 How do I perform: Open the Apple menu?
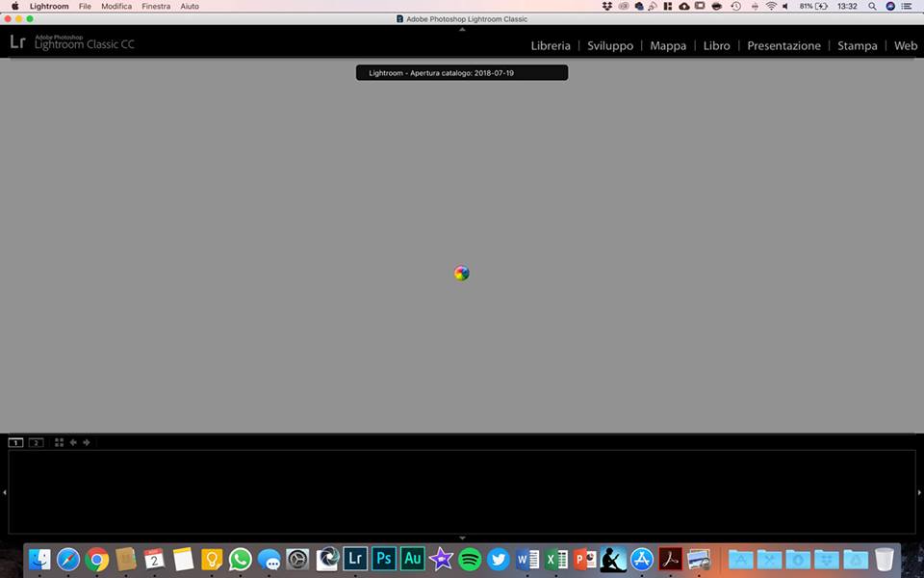point(14,6)
